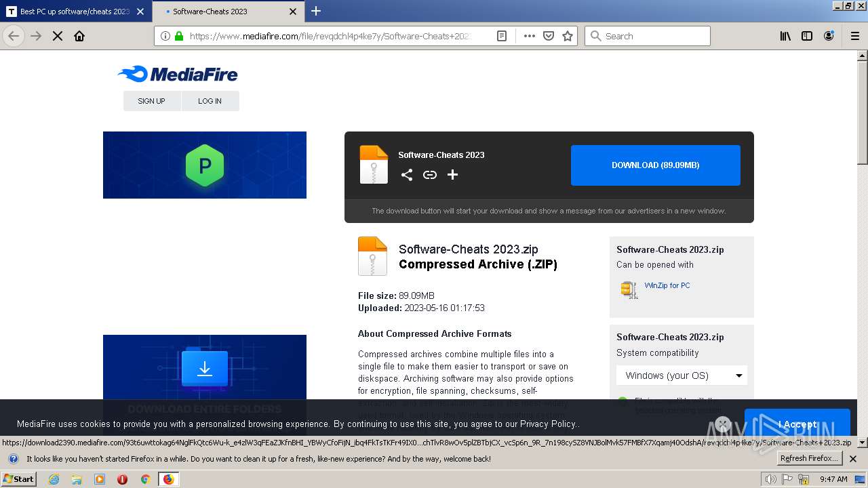This screenshot has height=488, width=868.
Task: Launch media player from taskbar
Action: [x=100, y=479]
